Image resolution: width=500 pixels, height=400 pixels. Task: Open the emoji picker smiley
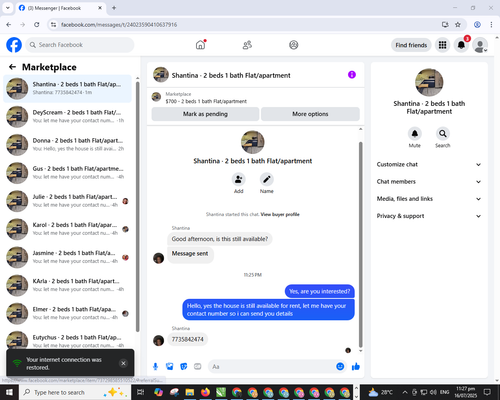coord(340,366)
